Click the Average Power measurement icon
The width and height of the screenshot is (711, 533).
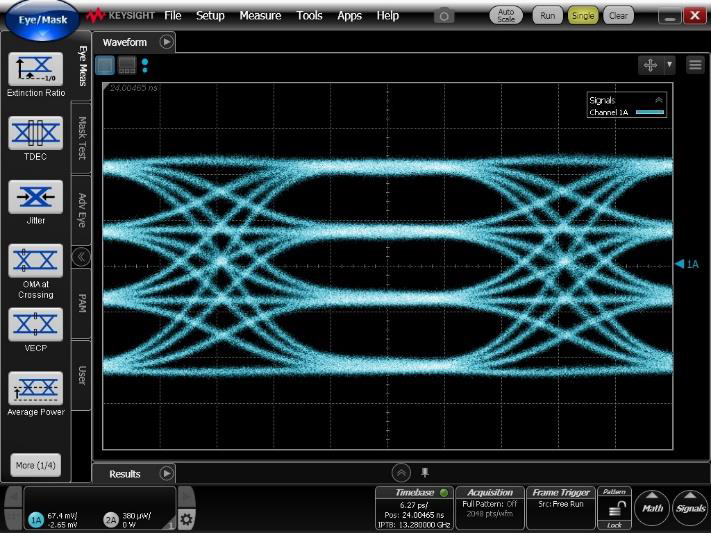[35, 387]
